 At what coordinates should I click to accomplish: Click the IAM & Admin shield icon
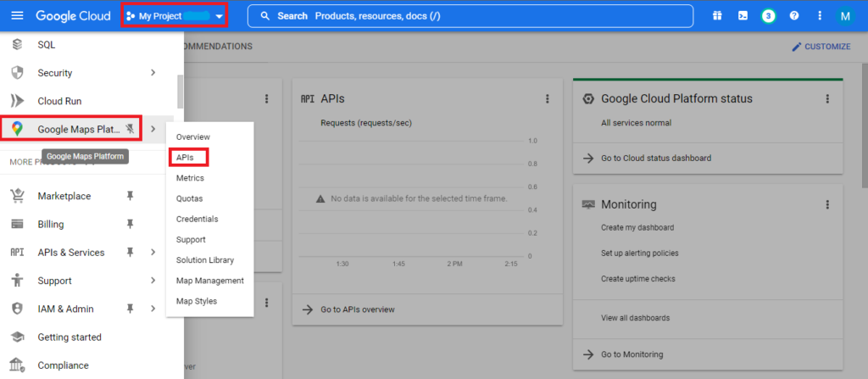click(x=17, y=309)
